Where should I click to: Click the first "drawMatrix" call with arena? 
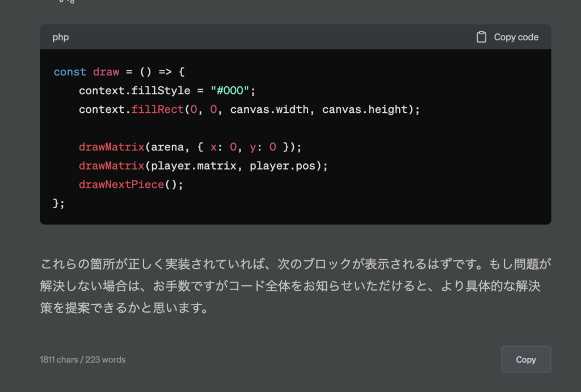coord(112,147)
